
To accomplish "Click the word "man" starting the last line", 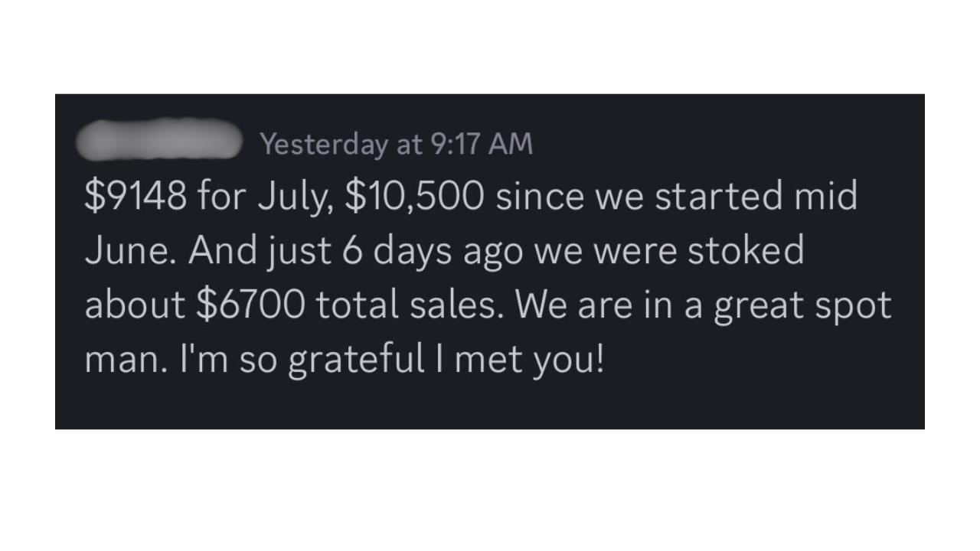I will pyautogui.click(x=122, y=360).
